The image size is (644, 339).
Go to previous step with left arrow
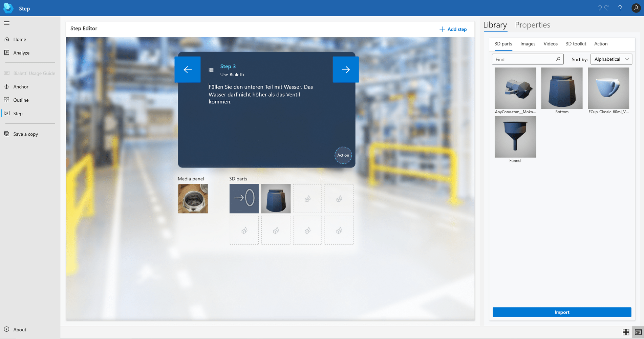click(x=188, y=69)
